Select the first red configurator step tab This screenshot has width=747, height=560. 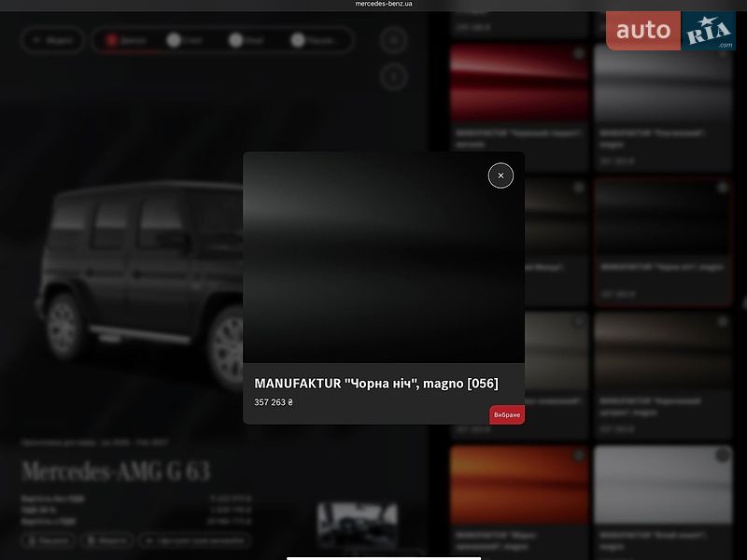(125, 40)
